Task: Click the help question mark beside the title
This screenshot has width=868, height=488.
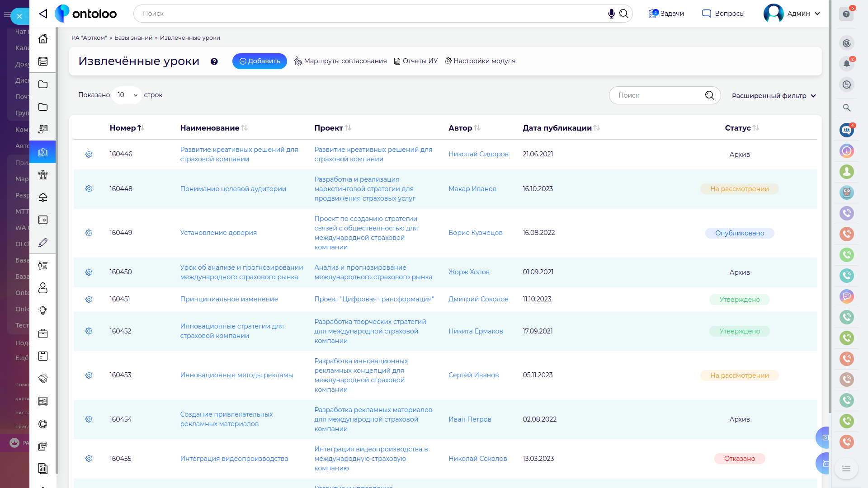Action: [214, 61]
